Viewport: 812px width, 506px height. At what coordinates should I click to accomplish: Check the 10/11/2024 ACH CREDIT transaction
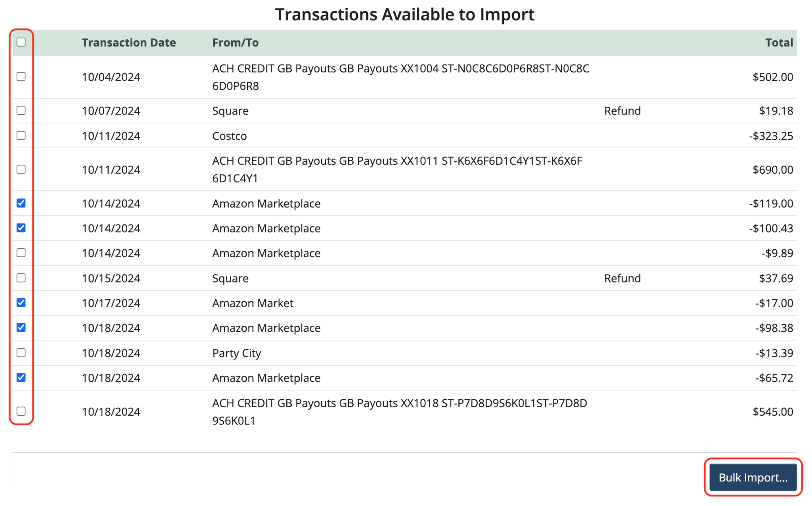click(x=21, y=170)
